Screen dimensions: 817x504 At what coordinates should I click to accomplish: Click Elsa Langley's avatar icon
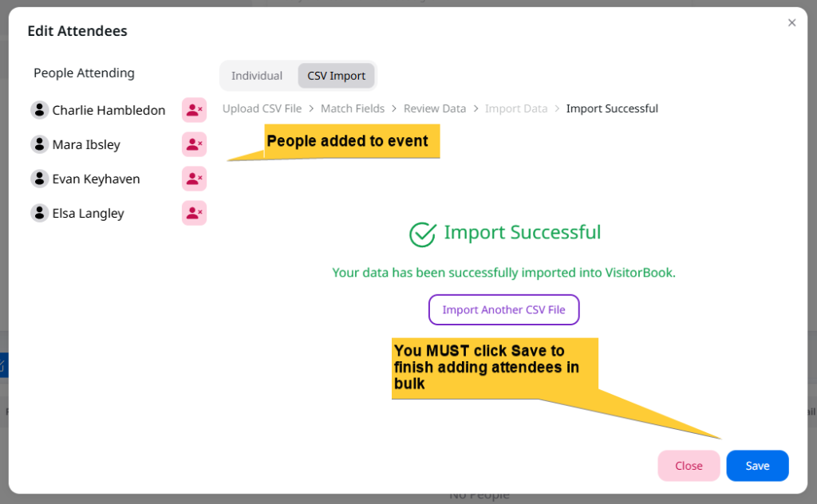40,213
